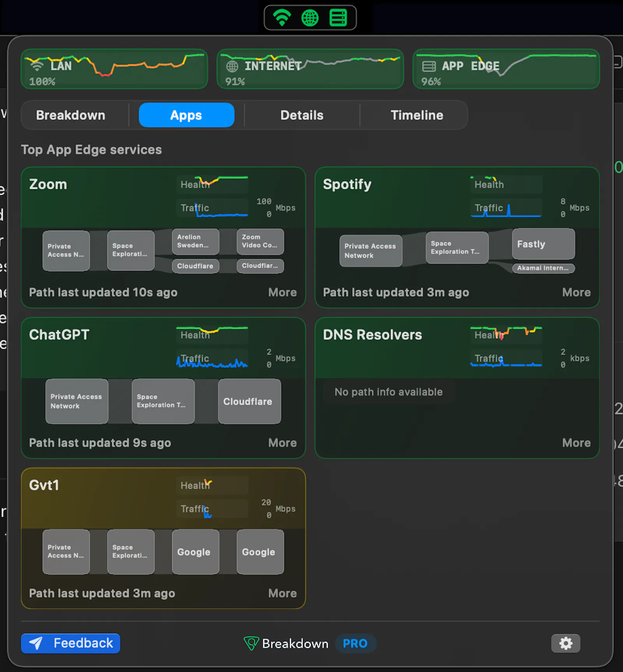Open the Timeline tab
The width and height of the screenshot is (623, 672).
pos(417,115)
